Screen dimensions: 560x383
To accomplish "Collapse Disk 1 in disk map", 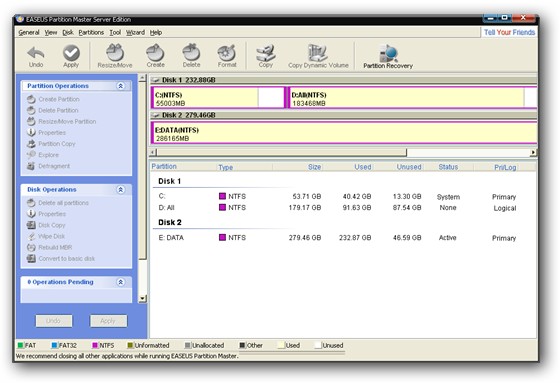I will 156,80.
